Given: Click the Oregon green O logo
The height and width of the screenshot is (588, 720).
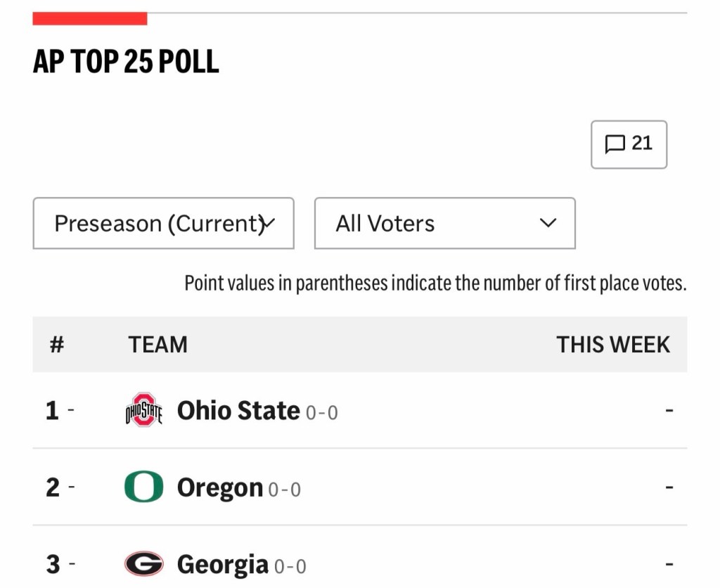Looking at the screenshot, I should [143, 487].
